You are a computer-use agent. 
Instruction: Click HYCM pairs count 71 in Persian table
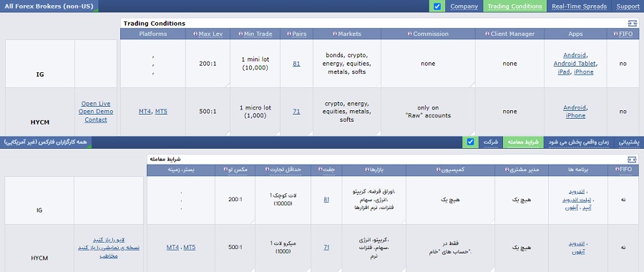326,248
